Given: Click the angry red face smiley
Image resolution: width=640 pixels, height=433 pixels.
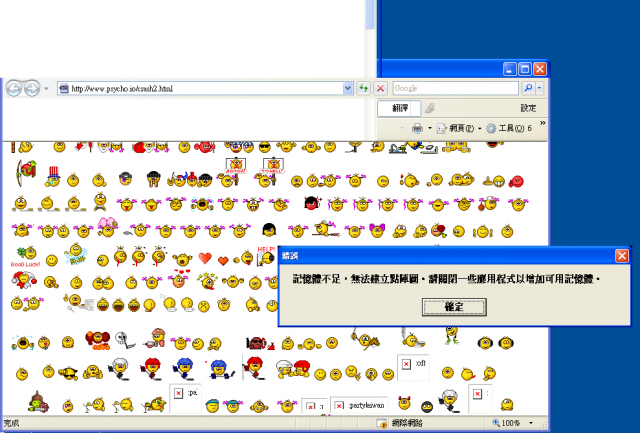Looking at the screenshot, I should point(517,181).
